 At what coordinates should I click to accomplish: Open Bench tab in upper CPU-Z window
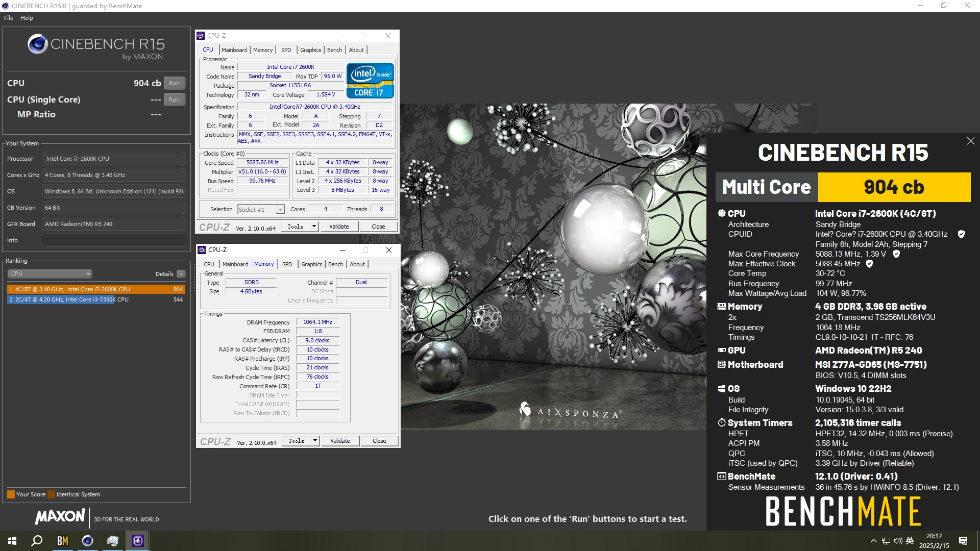pos(335,50)
